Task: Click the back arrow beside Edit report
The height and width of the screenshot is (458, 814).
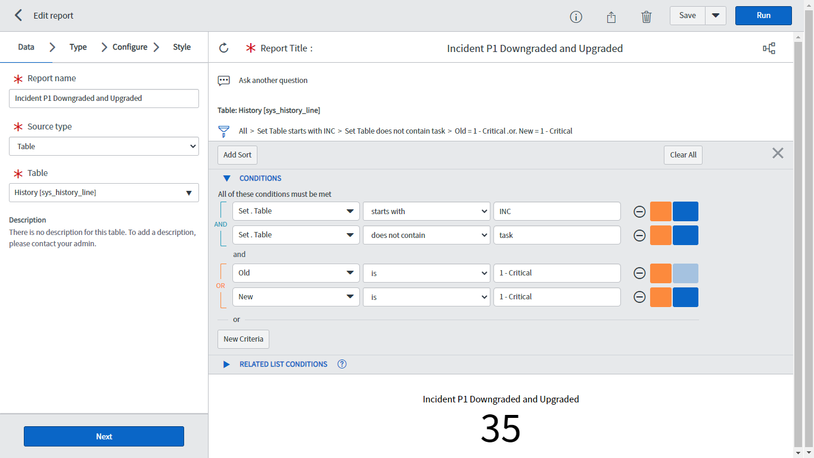Action: pyautogui.click(x=18, y=15)
